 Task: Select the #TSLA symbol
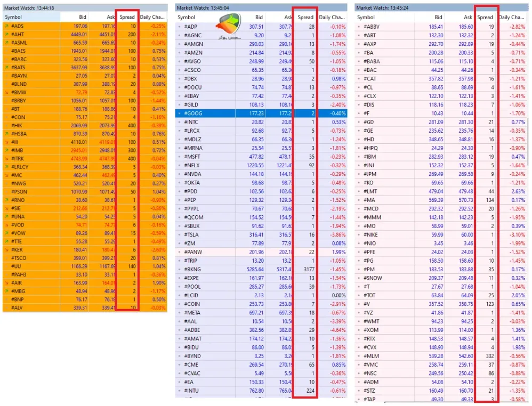[x=191, y=235]
